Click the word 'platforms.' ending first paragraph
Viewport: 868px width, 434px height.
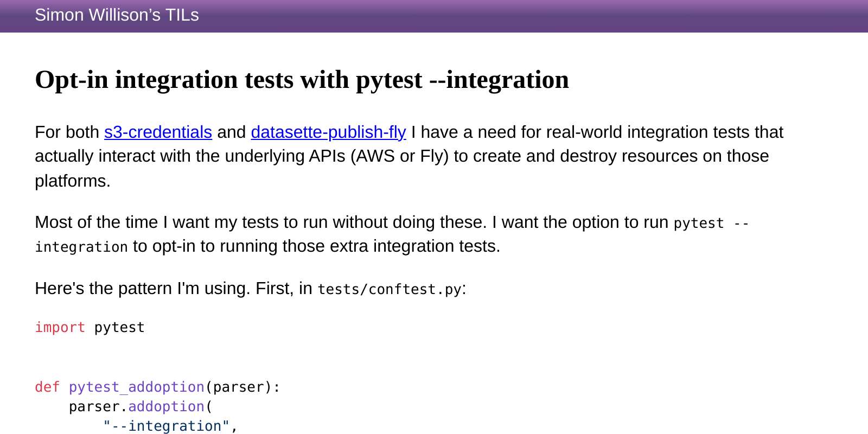[73, 181]
